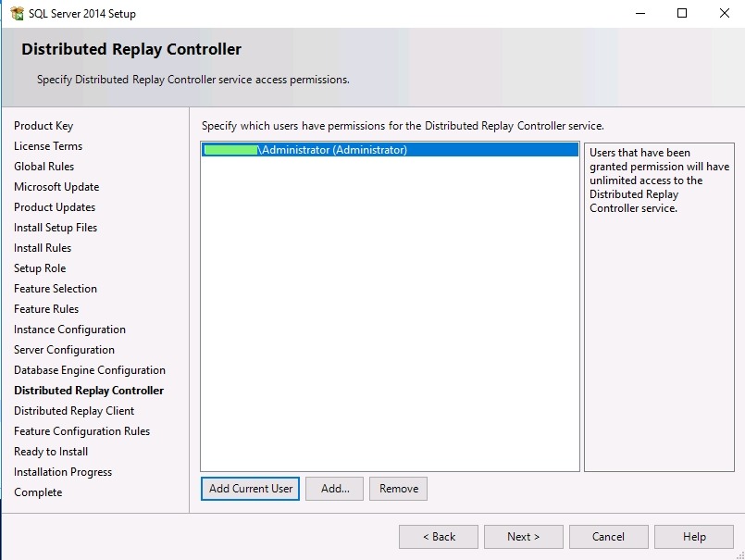The width and height of the screenshot is (745, 560).
Task: Click the Setup Role step
Action: point(40,268)
